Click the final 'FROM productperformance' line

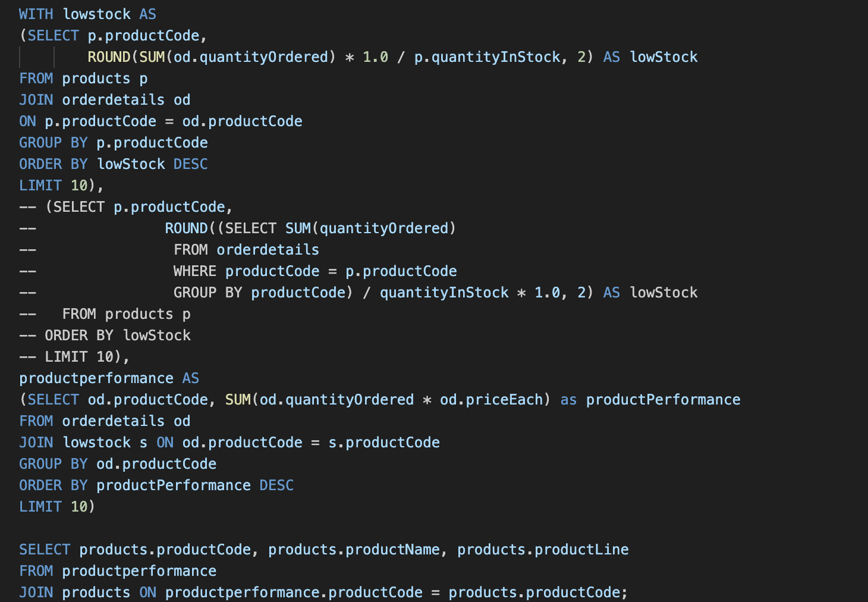[x=118, y=571]
